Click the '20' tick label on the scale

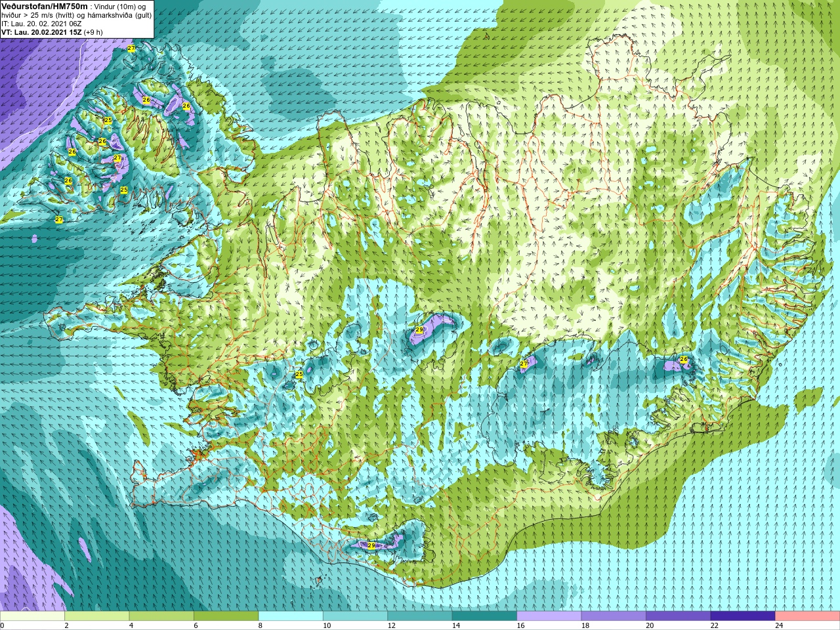coord(650,625)
